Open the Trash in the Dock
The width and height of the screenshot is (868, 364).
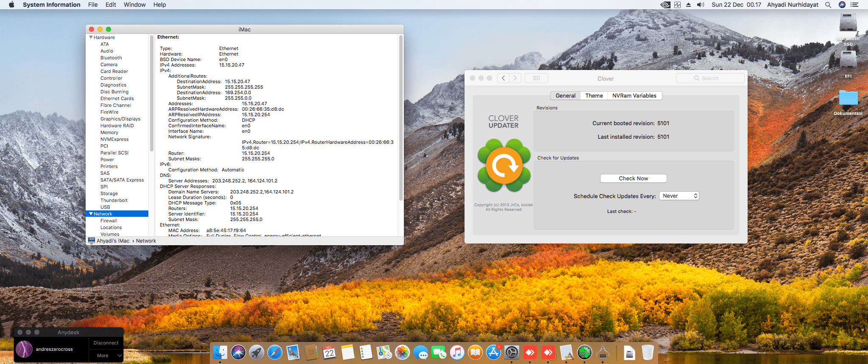(647, 352)
